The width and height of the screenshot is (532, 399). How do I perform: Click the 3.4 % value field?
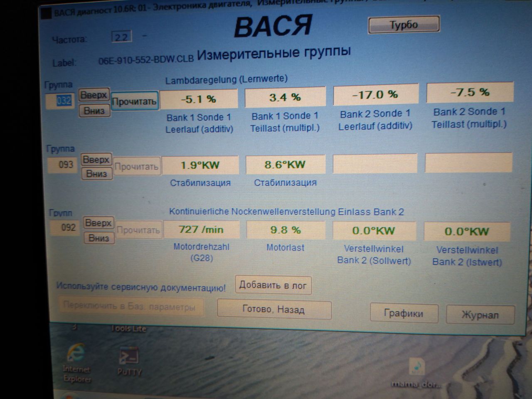[285, 97]
